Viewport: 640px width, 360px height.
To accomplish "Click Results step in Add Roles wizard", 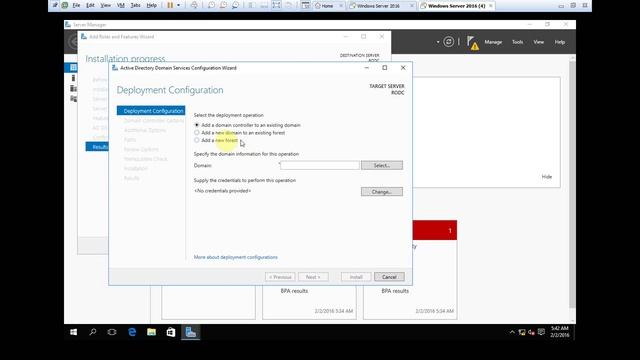I will (97, 147).
